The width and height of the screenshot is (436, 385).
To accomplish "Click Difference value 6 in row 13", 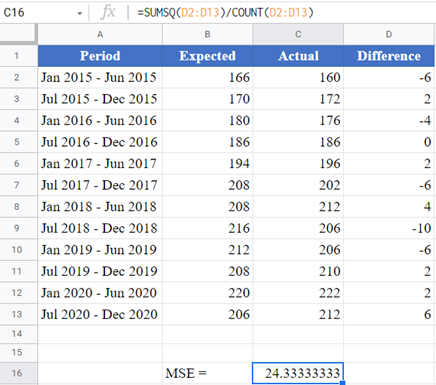I will [389, 314].
